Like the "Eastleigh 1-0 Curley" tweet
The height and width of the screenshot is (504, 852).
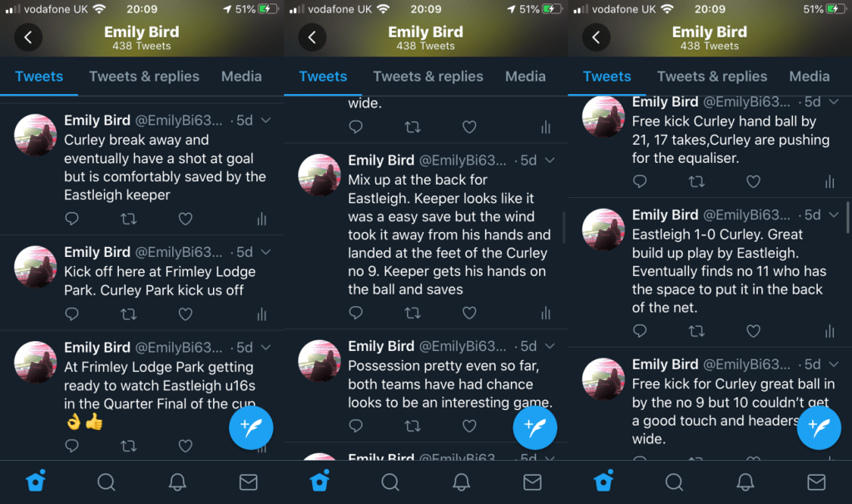[x=753, y=331]
